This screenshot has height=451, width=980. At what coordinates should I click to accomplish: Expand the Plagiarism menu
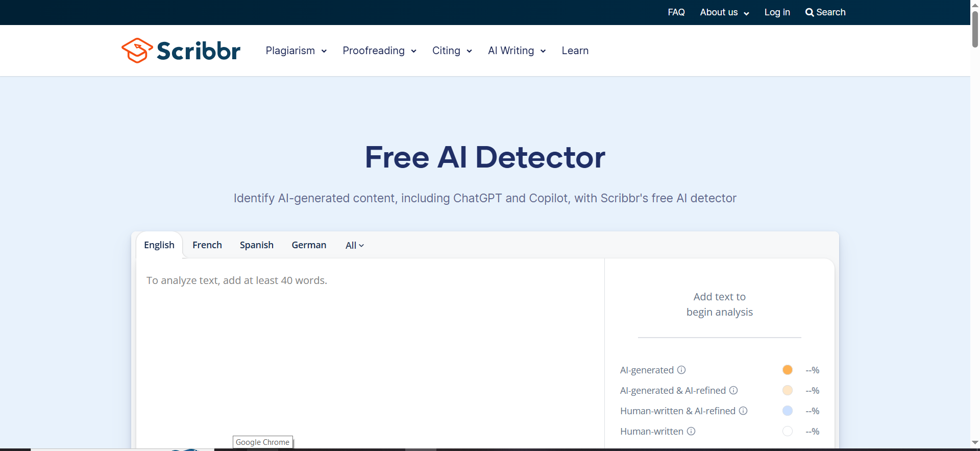tap(296, 51)
